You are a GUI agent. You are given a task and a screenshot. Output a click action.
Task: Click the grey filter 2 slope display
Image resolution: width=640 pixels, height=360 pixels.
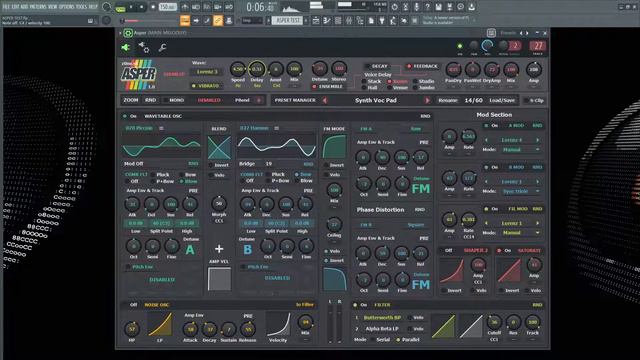tap(471, 326)
